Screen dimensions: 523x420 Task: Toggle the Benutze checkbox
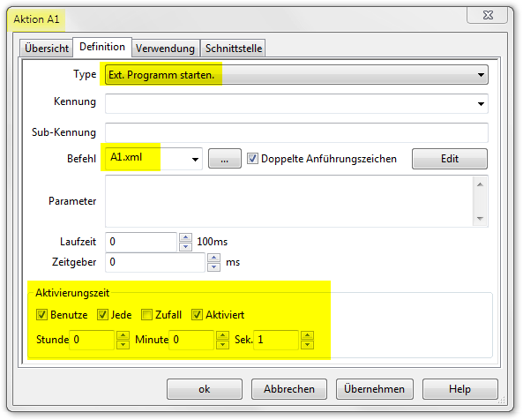click(41, 315)
